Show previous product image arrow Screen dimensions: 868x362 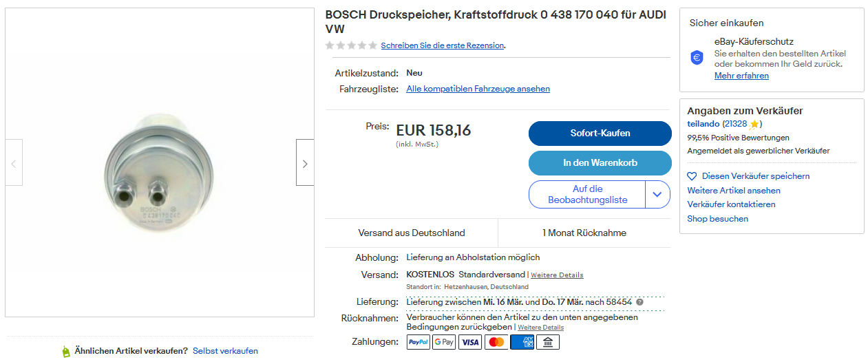coord(14,162)
